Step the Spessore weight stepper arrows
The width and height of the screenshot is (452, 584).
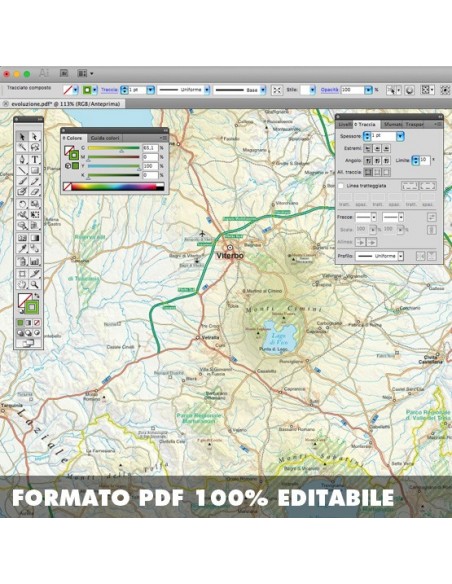[367, 136]
